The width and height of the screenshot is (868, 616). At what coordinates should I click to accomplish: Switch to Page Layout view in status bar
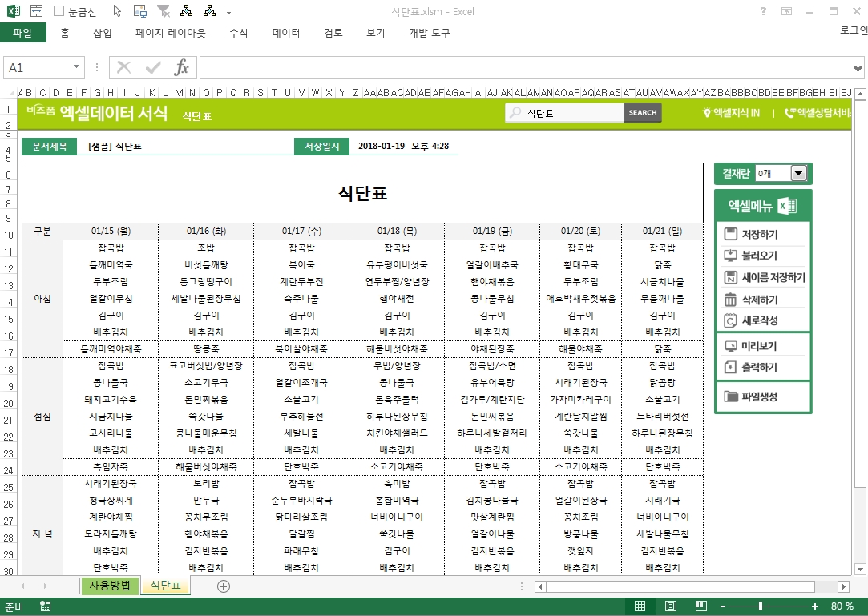tap(670, 606)
